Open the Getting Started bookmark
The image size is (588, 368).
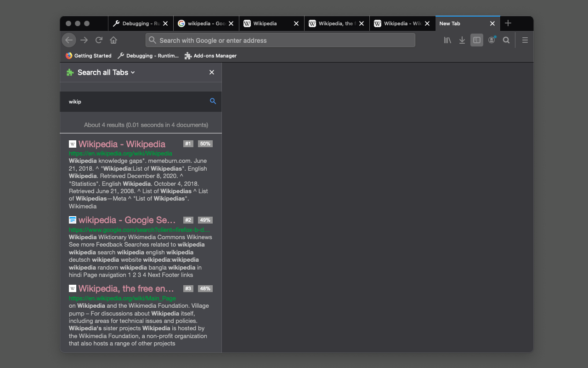click(89, 56)
